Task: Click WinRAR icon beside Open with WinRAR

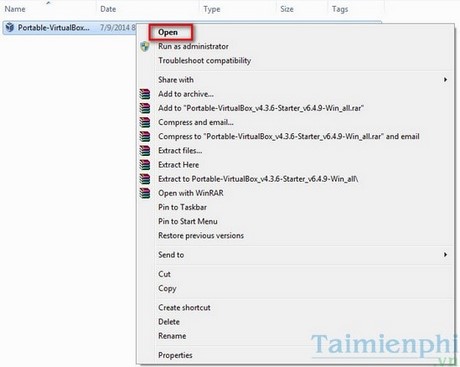Action: 145,193
